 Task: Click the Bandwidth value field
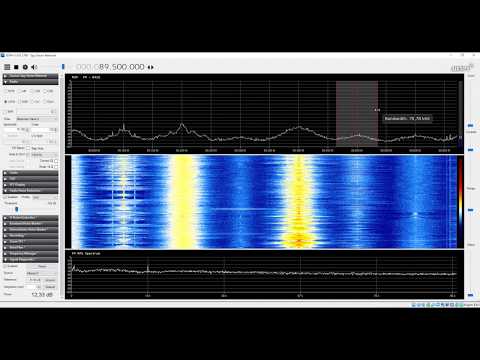pyautogui.click(x=17, y=129)
